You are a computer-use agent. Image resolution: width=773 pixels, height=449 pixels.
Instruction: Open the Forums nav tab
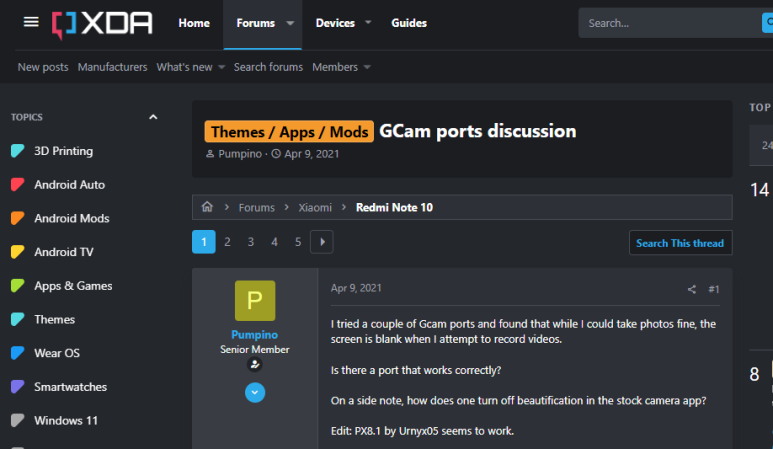point(255,23)
